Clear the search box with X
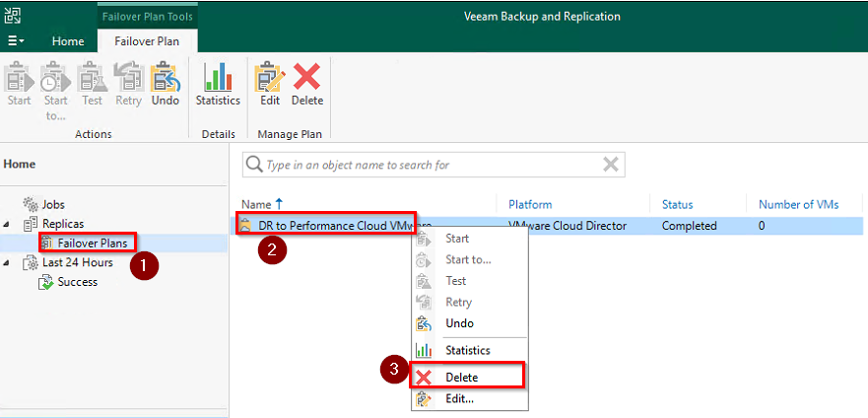 tap(611, 164)
